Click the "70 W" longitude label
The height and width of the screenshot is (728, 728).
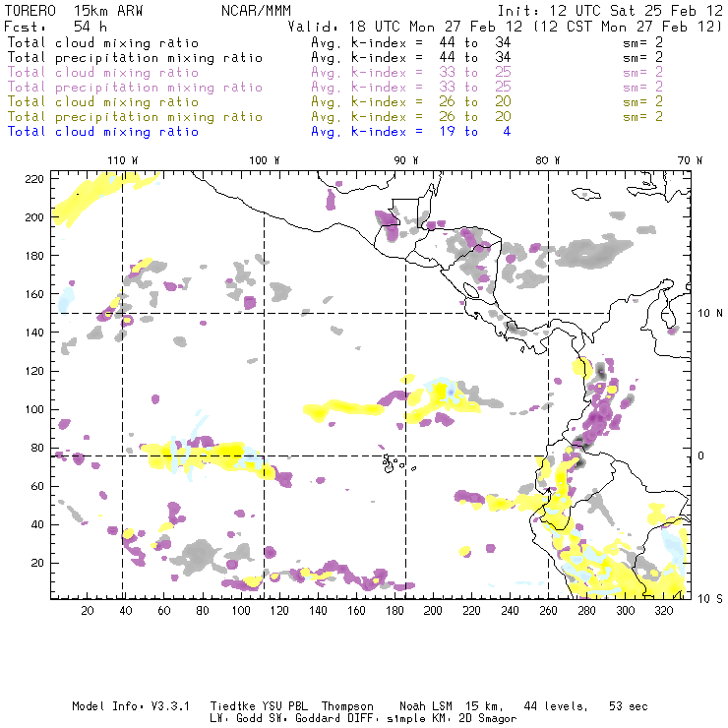(x=690, y=160)
